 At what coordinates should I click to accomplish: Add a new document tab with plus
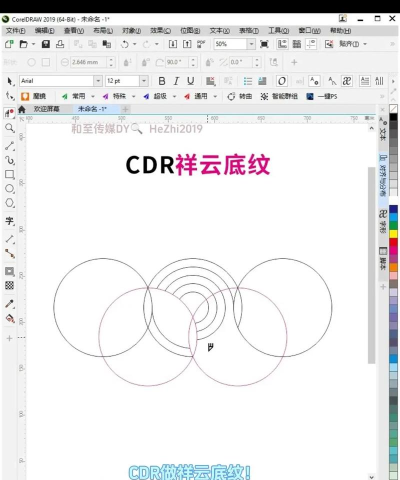point(126,109)
